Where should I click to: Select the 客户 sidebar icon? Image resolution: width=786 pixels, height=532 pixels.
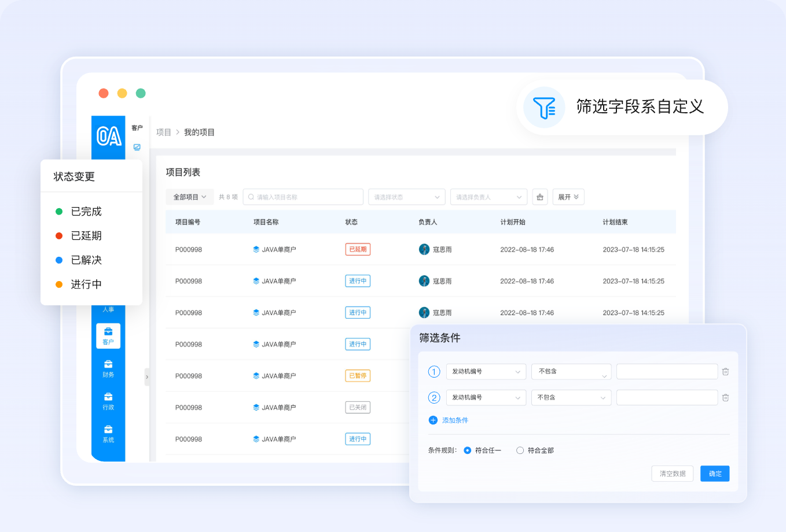pyautogui.click(x=108, y=335)
